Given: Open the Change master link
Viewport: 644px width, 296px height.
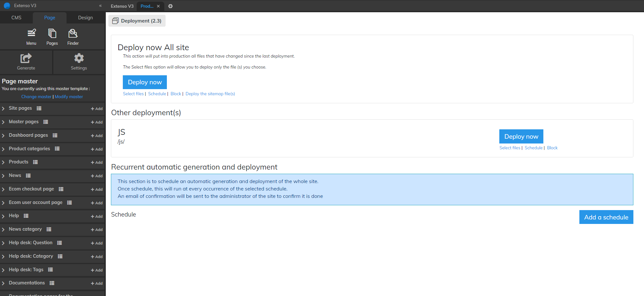Looking at the screenshot, I should (x=36, y=96).
